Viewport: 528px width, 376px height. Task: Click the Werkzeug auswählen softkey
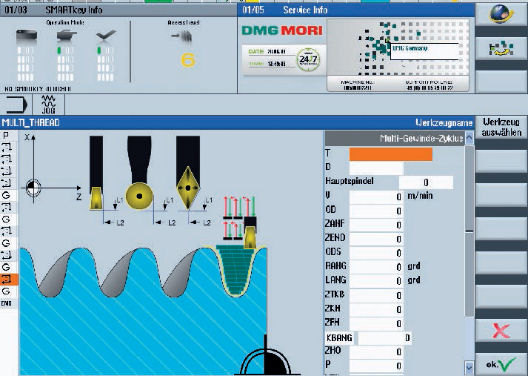point(501,127)
